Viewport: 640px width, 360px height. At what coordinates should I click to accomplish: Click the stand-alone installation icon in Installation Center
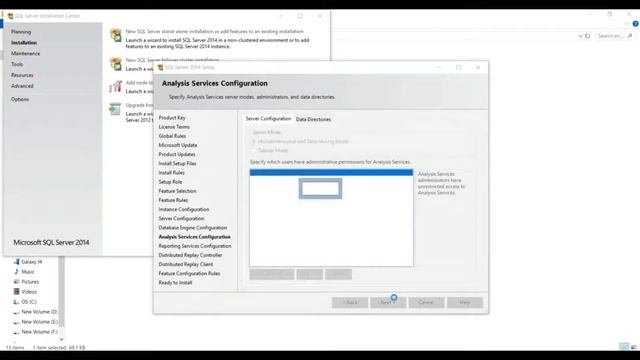pos(116,35)
